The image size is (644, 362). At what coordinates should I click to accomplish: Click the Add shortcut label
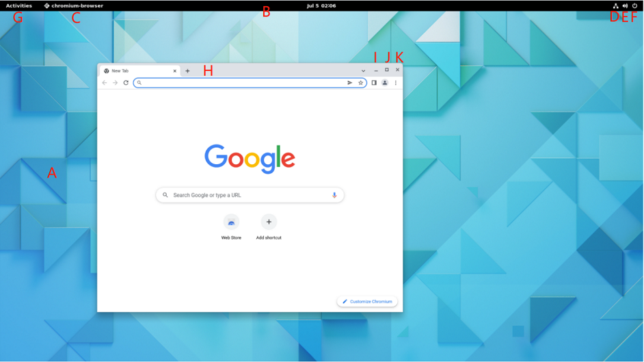(269, 237)
